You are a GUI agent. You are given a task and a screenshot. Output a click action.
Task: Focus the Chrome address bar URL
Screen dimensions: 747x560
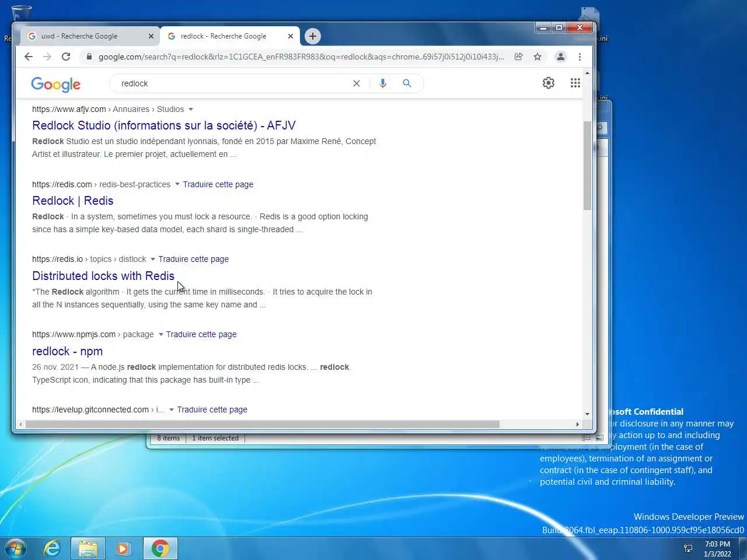click(301, 57)
